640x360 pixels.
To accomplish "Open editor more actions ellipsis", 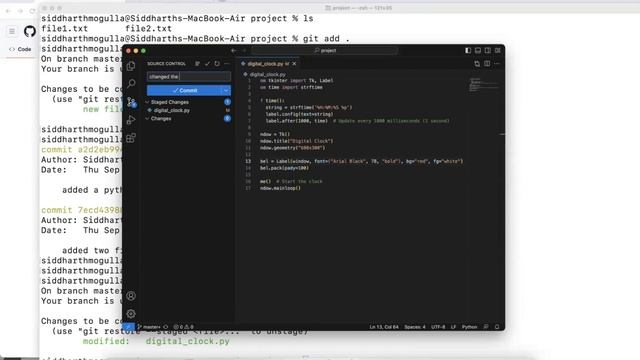I will (x=497, y=64).
